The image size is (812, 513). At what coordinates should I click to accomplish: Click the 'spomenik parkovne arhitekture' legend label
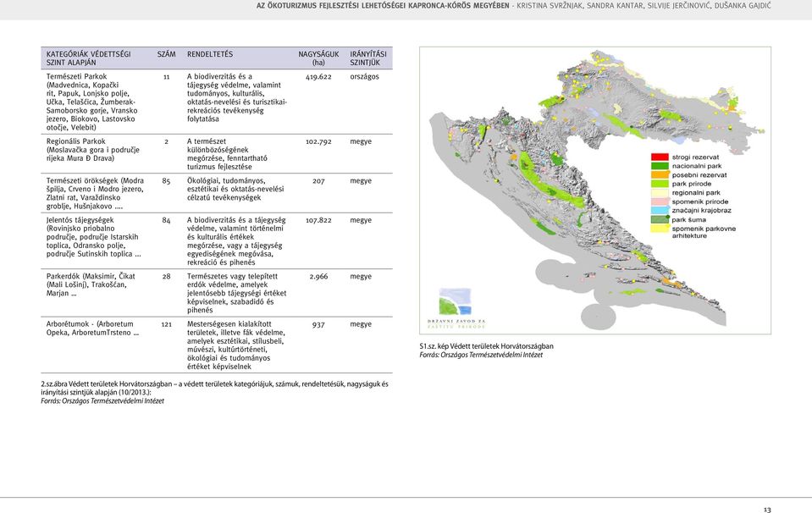(704, 232)
